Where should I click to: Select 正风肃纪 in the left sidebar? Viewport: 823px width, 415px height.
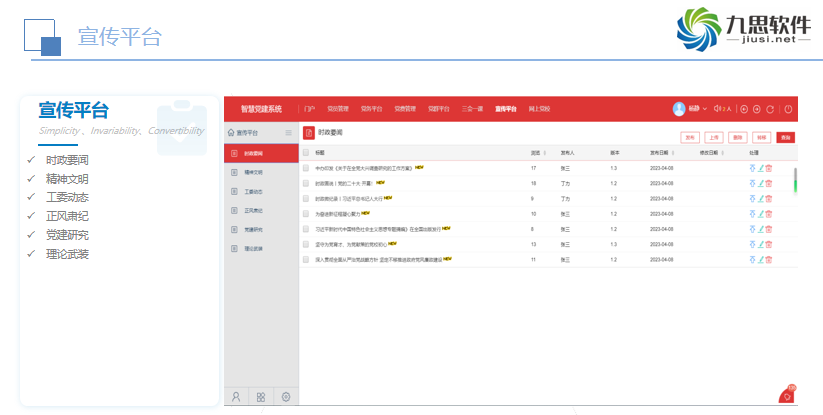[x=261, y=210]
